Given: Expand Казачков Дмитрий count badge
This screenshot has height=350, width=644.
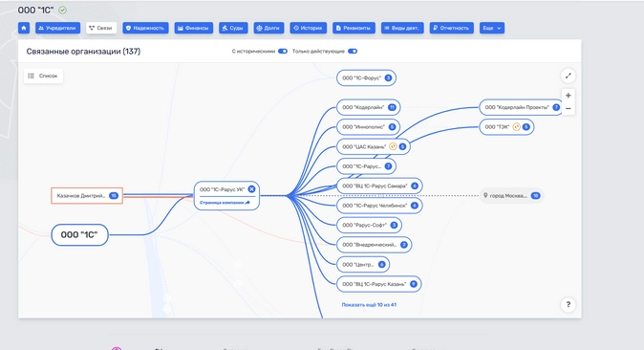Looking at the screenshot, I should 114,196.
